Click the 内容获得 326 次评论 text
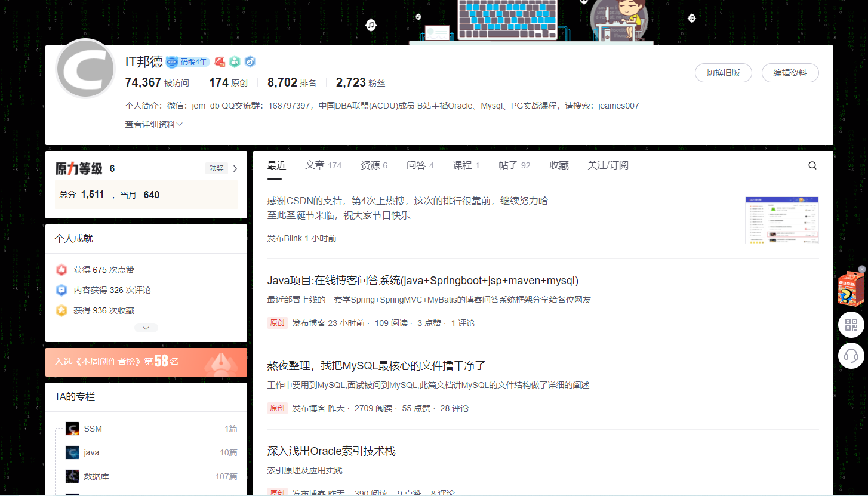 [112, 290]
